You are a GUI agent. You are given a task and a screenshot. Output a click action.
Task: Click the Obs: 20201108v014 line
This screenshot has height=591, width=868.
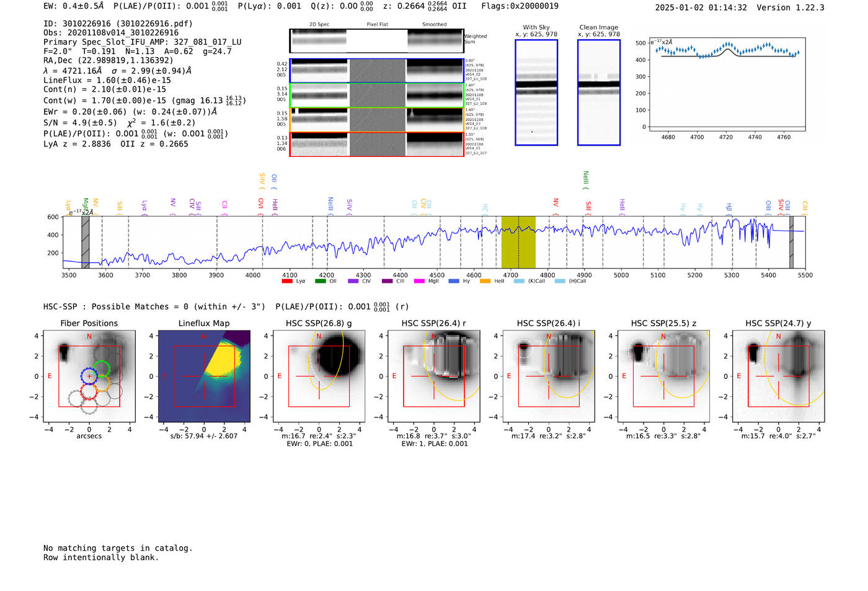coord(111,33)
